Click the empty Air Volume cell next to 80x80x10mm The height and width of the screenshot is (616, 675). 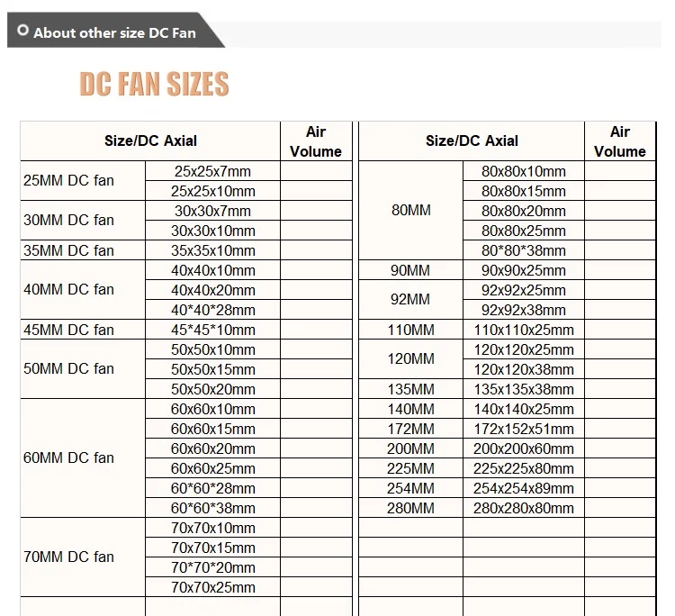(620, 171)
